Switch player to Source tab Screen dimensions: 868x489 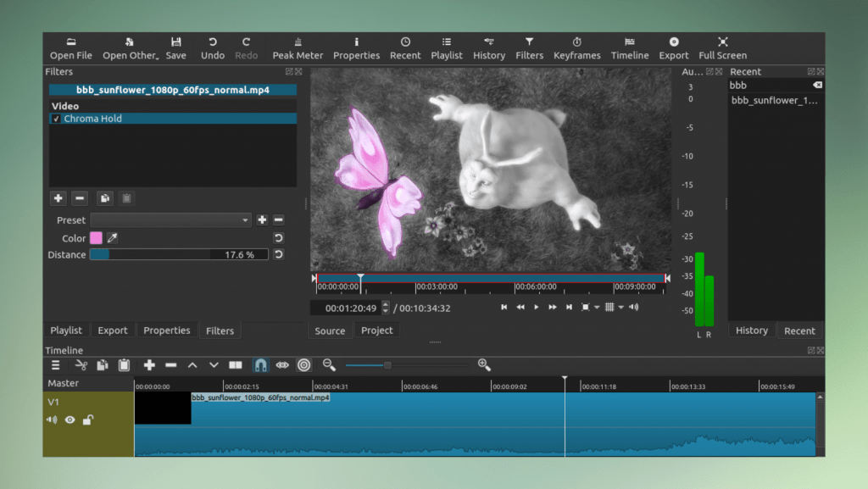coord(330,331)
